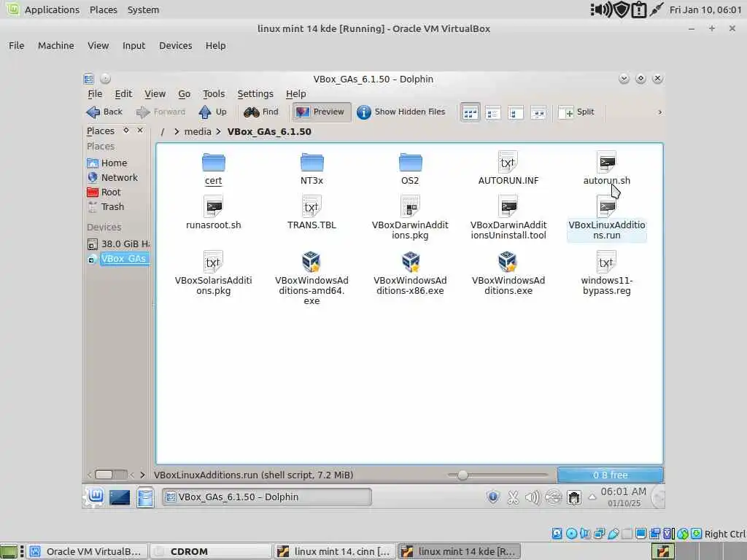Image resolution: width=747 pixels, height=560 pixels.
Task: Select VBoxWindowsAdditions-x86.exe file
Action: [x=410, y=273]
